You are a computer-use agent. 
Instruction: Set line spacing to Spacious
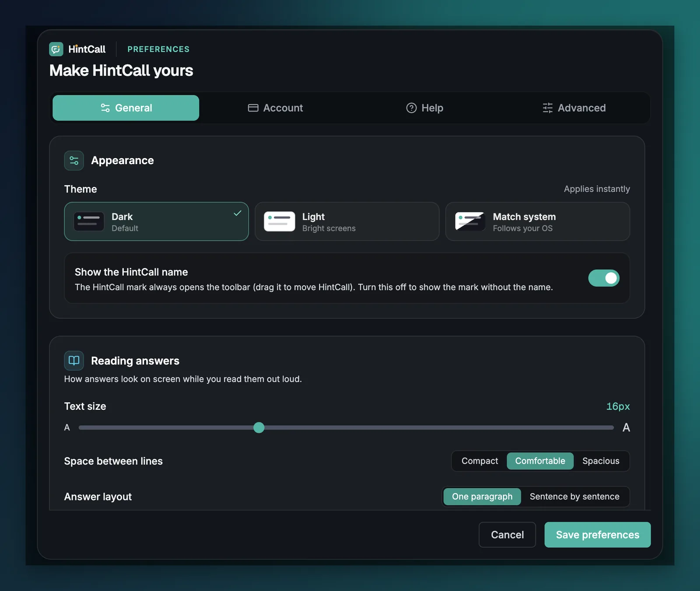click(601, 461)
